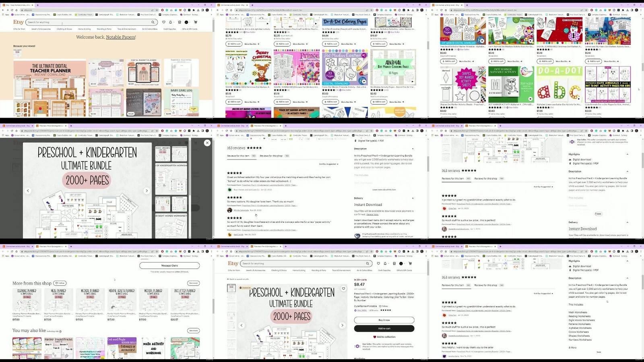
Task: Close the image gallery lightbox with X
Action: pyautogui.click(x=207, y=143)
